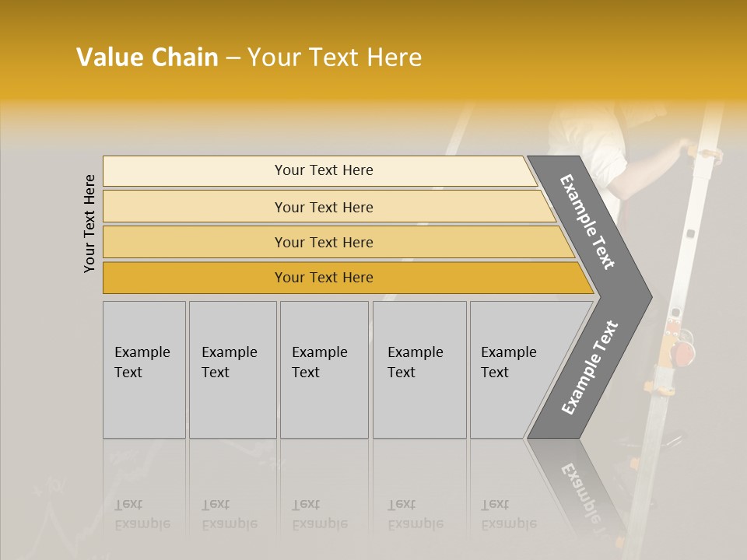
Task: Click the gold header banner area
Action: click(373, 50)
